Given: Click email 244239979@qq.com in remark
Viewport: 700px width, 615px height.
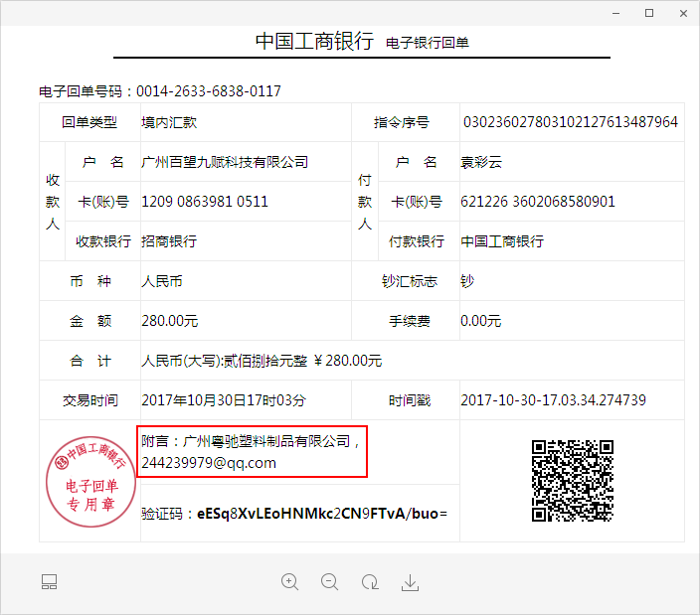Looking at the screenshot, I should point(209,463).
